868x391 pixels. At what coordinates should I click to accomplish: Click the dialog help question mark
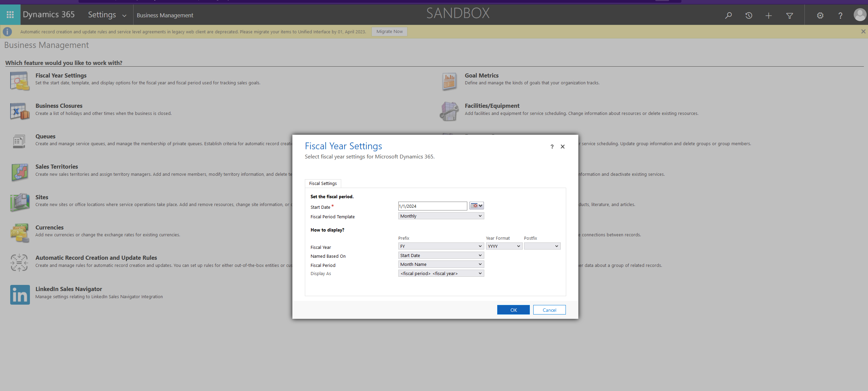tap(552, 147)
